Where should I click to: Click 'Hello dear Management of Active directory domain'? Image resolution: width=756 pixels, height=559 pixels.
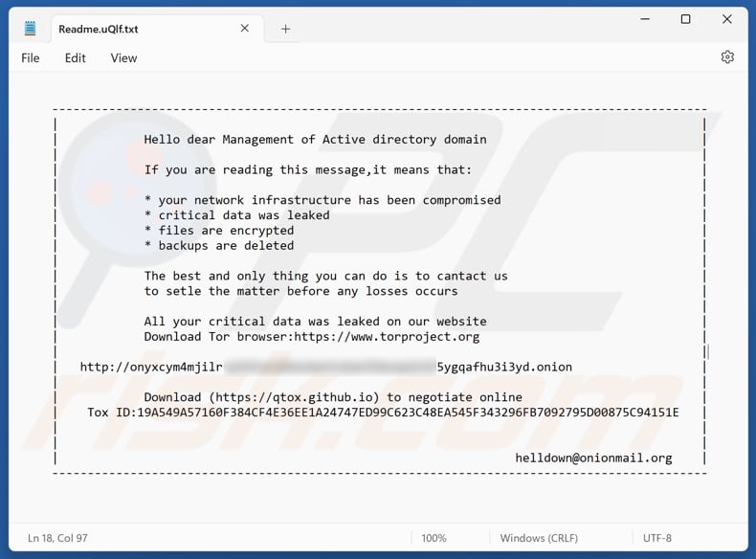(x=316, y=140)
